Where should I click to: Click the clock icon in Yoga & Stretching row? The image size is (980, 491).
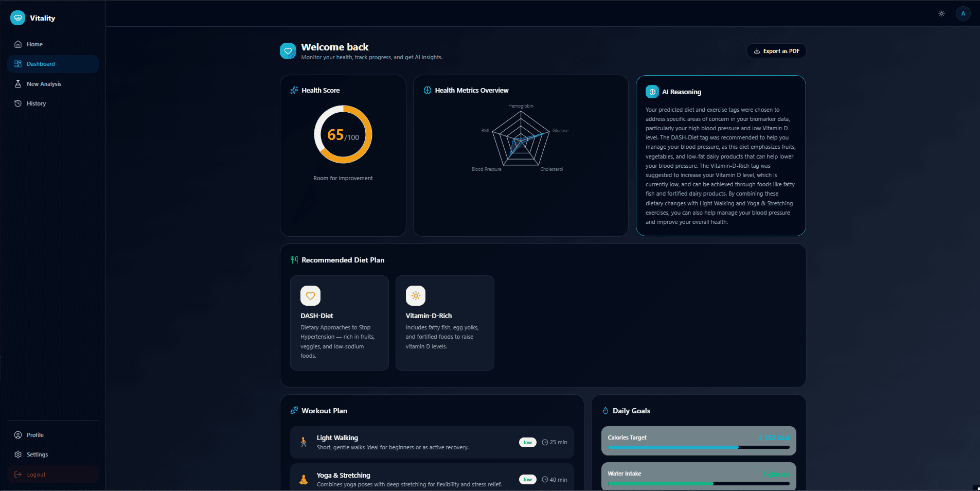point(545,480)
